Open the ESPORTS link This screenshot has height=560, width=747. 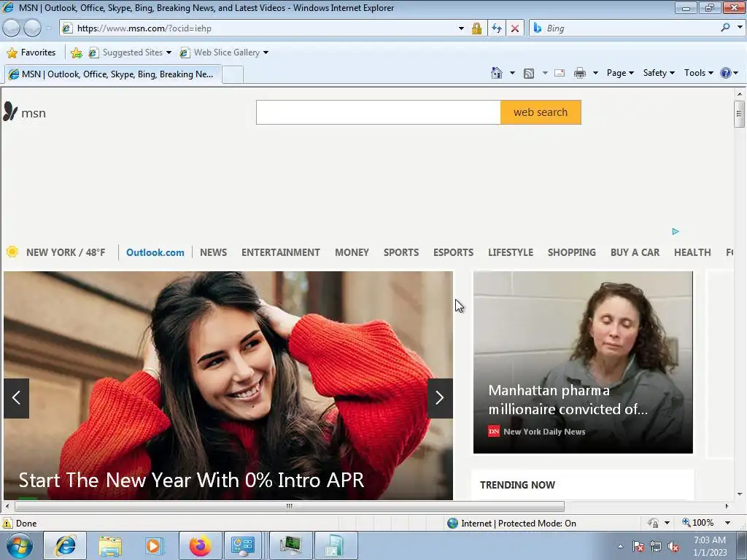453,252
